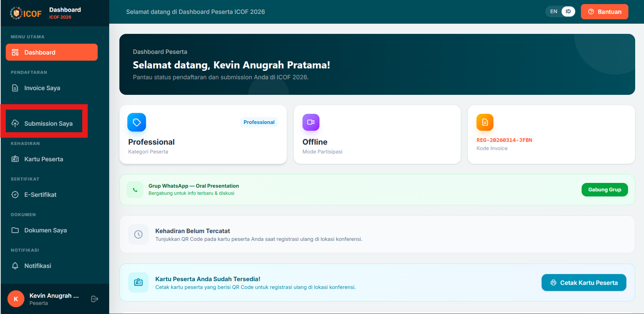Switch language to EN
The image size is (644, 314).
click(x=554, y=12)
